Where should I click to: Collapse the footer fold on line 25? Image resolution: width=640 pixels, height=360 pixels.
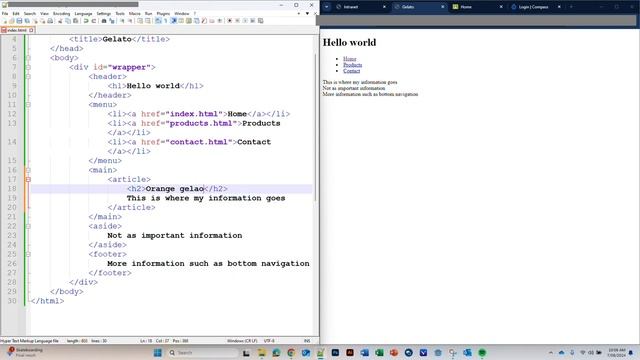point(28,254)
